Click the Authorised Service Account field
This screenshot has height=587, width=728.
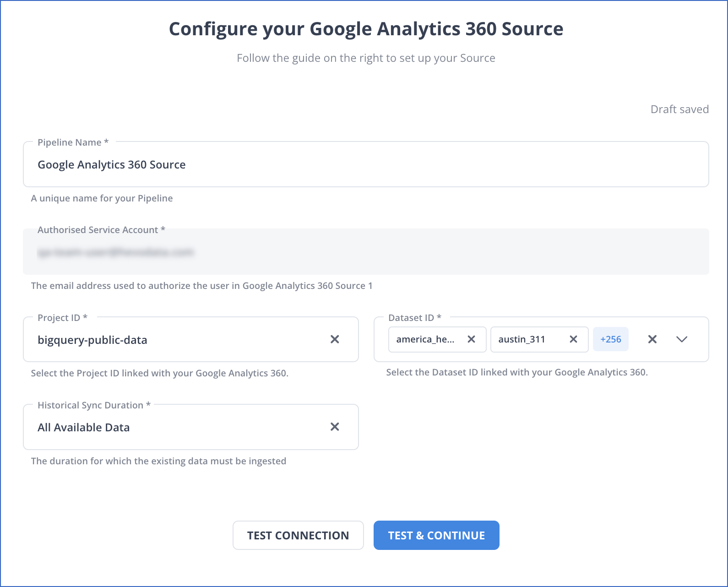pyautogui.click(x=366, y=252)
